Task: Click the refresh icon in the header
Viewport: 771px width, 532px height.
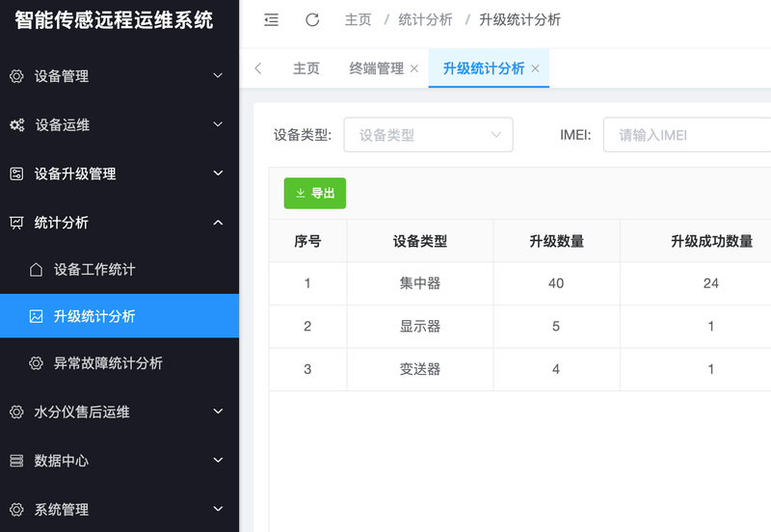Action: [x=312, y=19]
